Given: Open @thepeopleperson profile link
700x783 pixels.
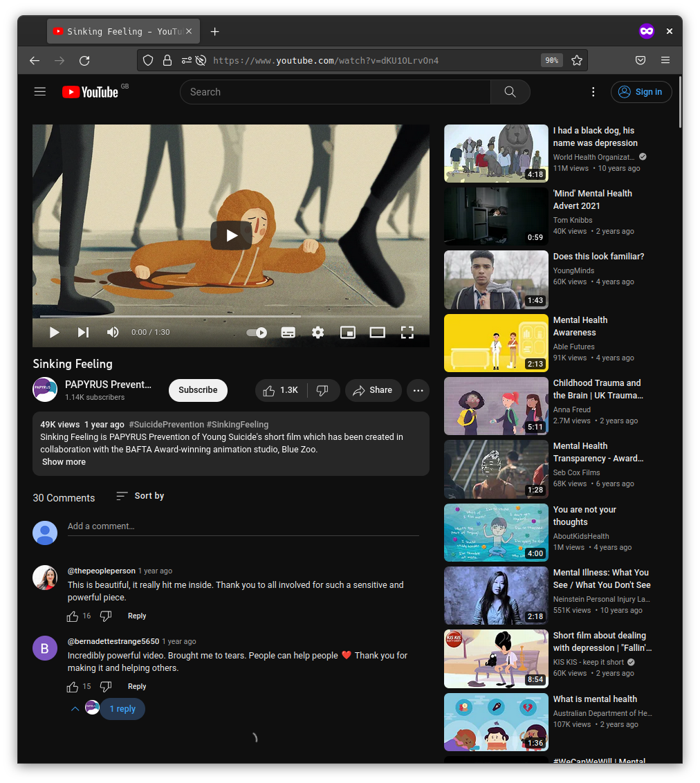Looking at the screenshot, I should 102,571.
